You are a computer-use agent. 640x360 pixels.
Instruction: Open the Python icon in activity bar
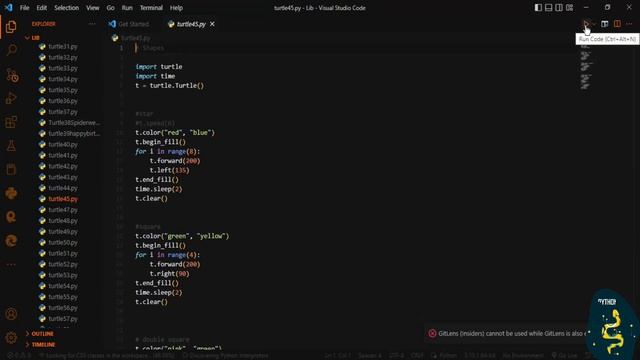(11, 193)
